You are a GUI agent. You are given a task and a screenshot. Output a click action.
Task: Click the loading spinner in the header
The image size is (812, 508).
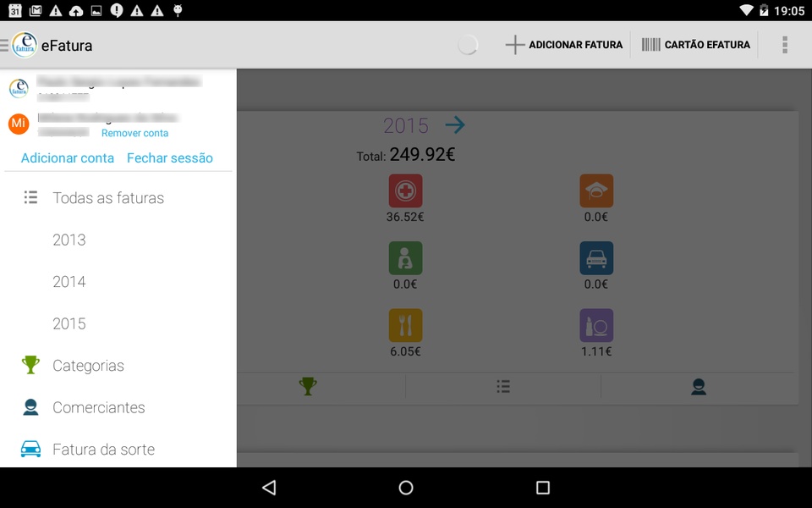(x=468, y=45)
